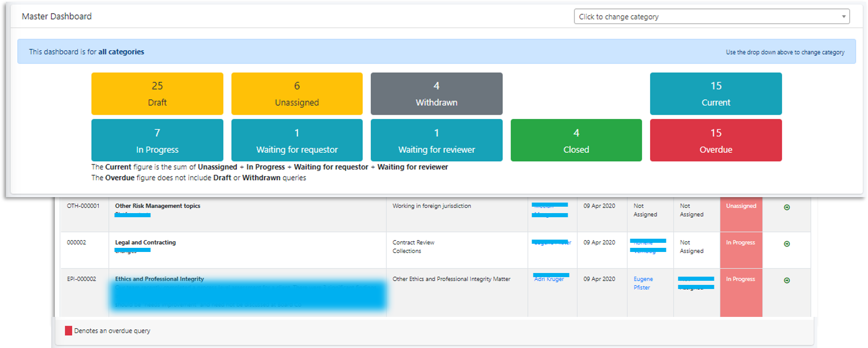Open the green Closed tile
The width and height of the screenshot is (868, 348).
pyautogui.click(x=576, y=140)
